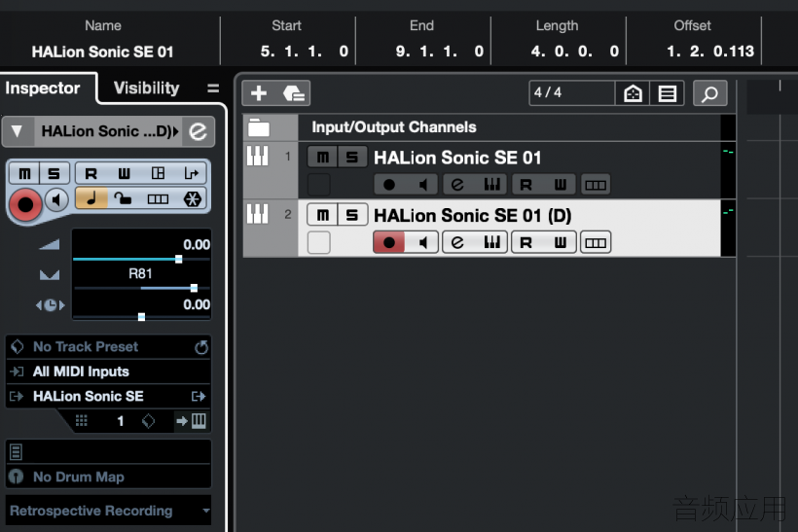Toggle track lock in Inspector
The image size is (798, 532).
[x=123, y=198]
